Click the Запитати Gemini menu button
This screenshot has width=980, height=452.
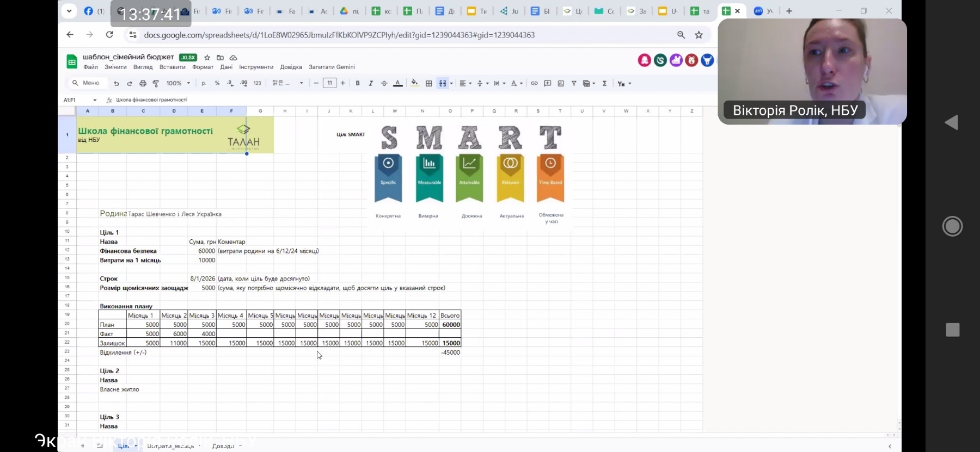point(332,67)
